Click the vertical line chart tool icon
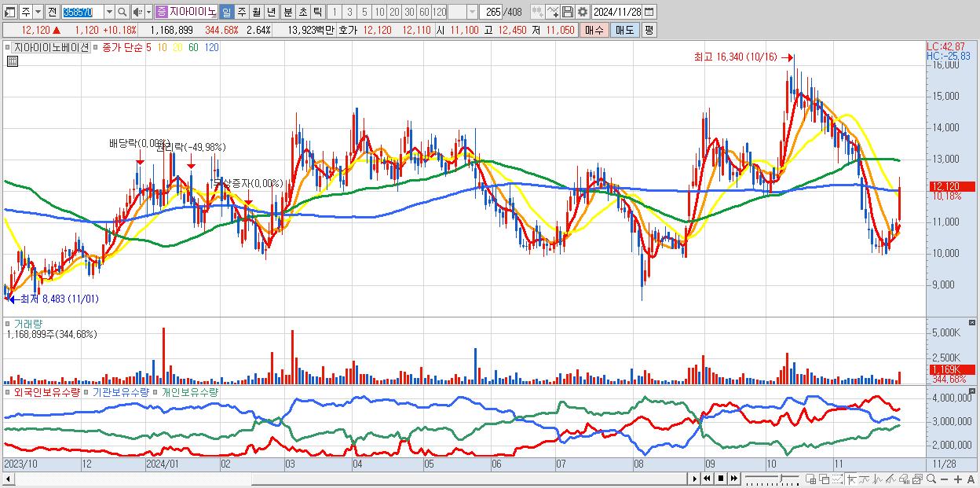The image size is (980, 488). 878,479
